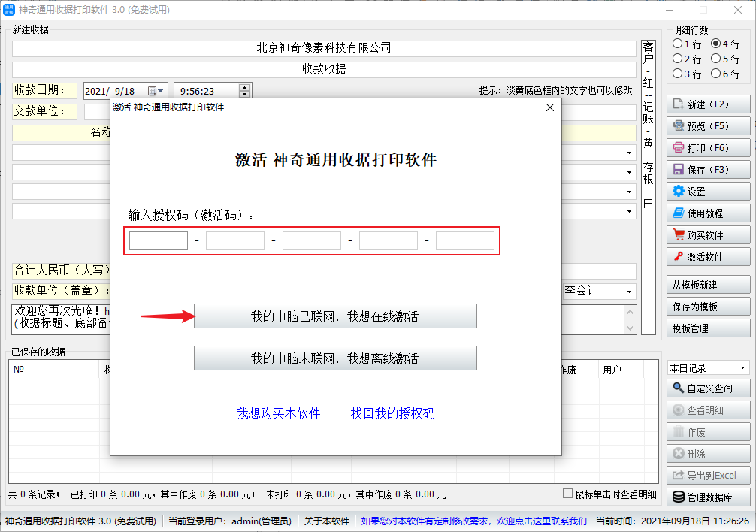Click the 收款日期 yellow label field
This screenshot has height=532, width=756.
pyautogui.click(x=45, y=90)
